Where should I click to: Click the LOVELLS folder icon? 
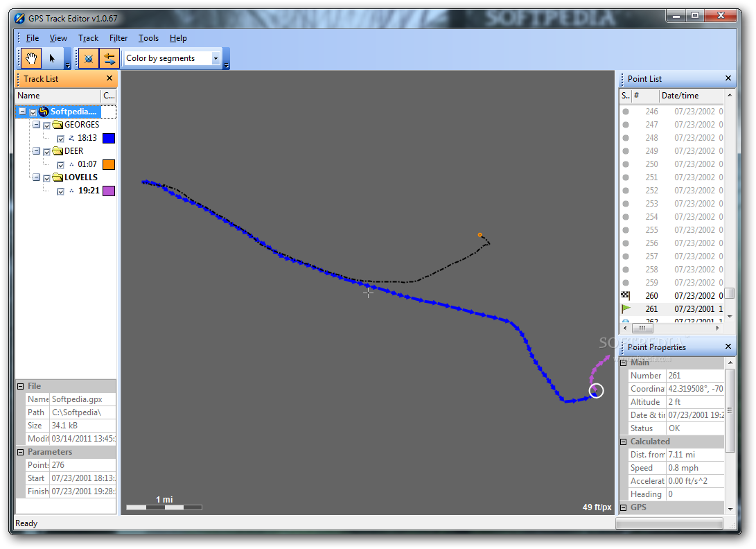[58, 177]
